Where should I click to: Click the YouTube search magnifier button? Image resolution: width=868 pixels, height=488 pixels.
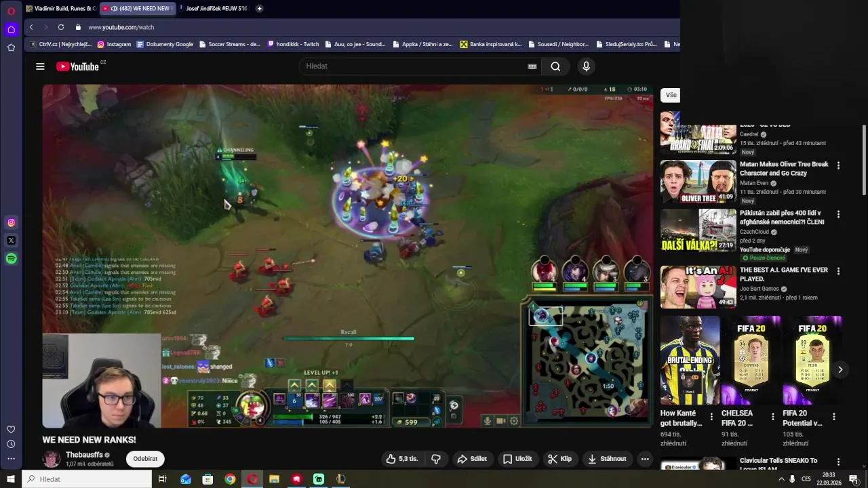coord(555,66)
